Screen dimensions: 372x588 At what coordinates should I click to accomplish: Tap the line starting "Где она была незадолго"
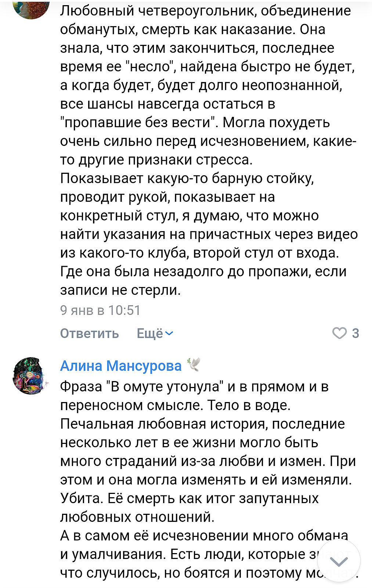(203, 272)
